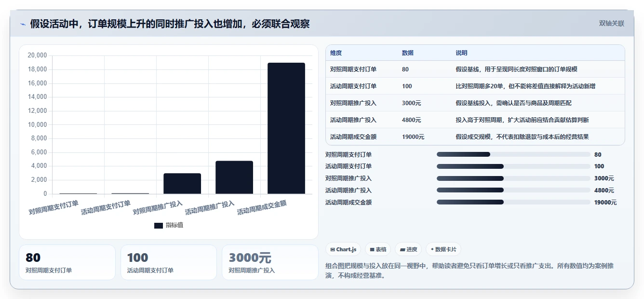
Task: Click the 4800元 value beside the progress bar
Action: 604,190
